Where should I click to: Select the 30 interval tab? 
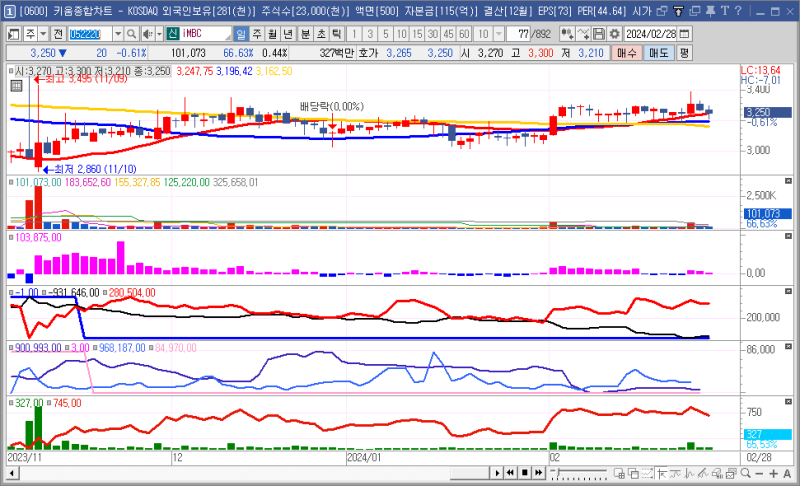433,33
